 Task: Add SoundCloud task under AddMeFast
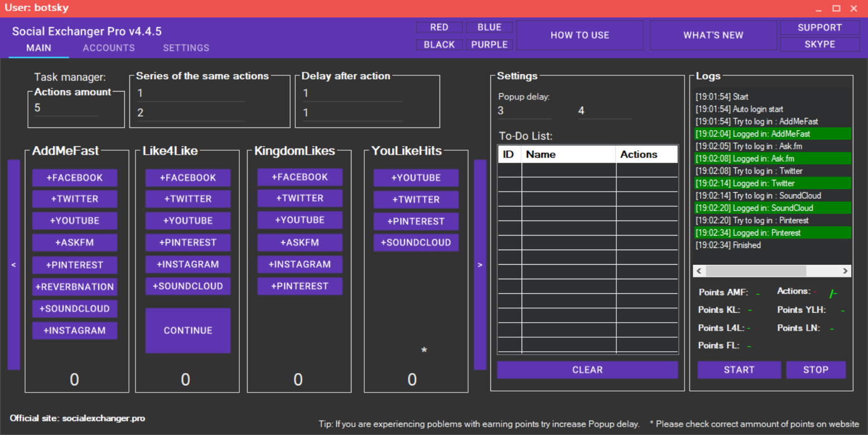tap(75, 309)
